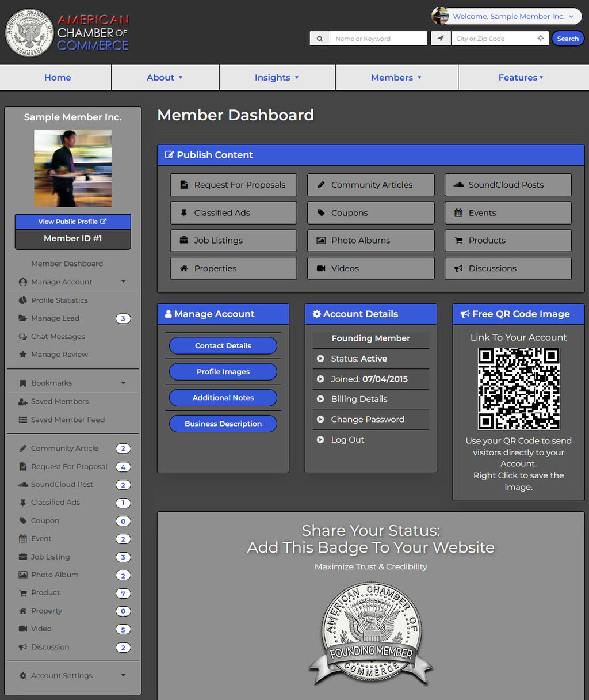Click the Change Password link
The width and height of the screenshot is (589, 700).
tap(368, 420)
